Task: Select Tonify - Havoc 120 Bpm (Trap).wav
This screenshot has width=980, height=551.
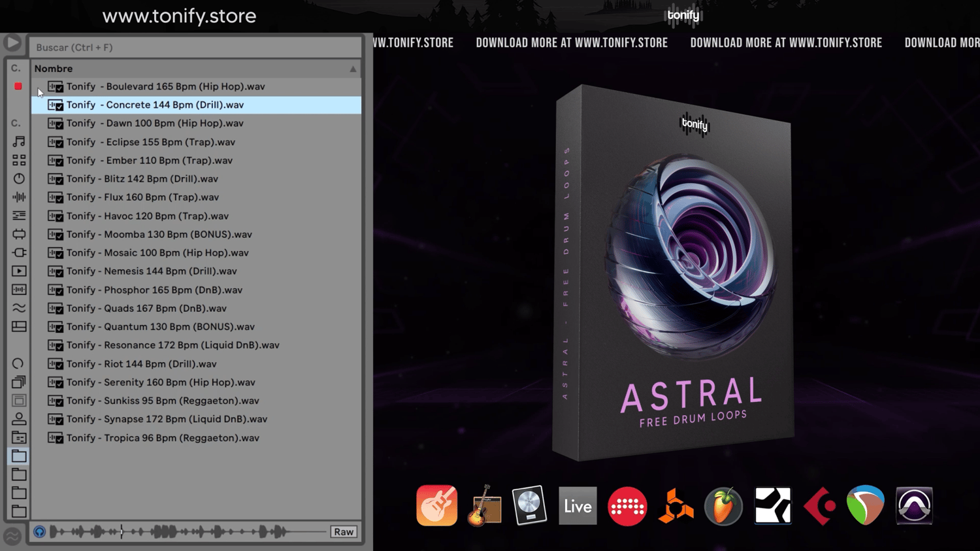Action: [196, 216]
